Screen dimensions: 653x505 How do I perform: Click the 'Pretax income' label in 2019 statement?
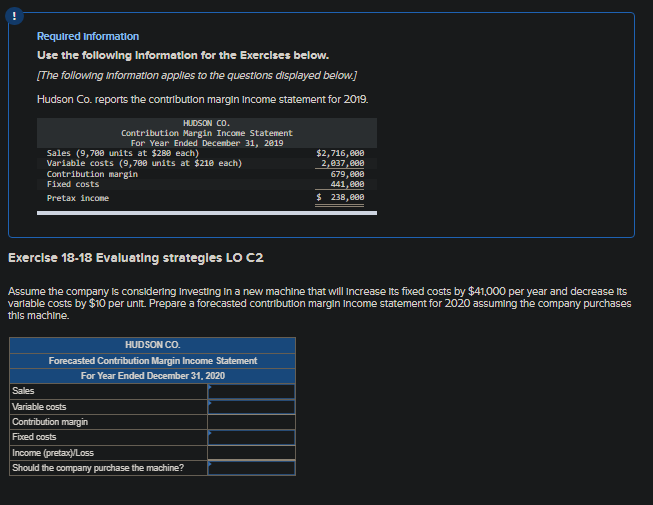tap(78, 198)
